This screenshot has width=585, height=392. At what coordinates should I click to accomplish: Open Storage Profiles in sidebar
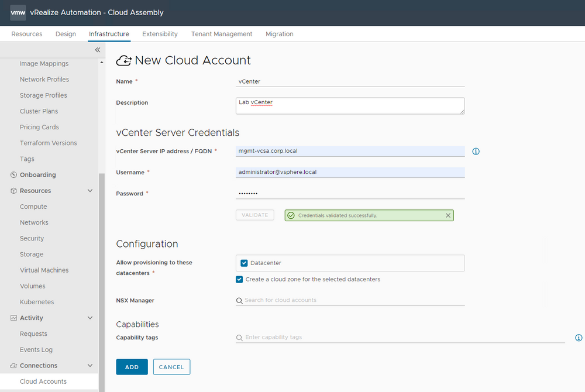43,95
